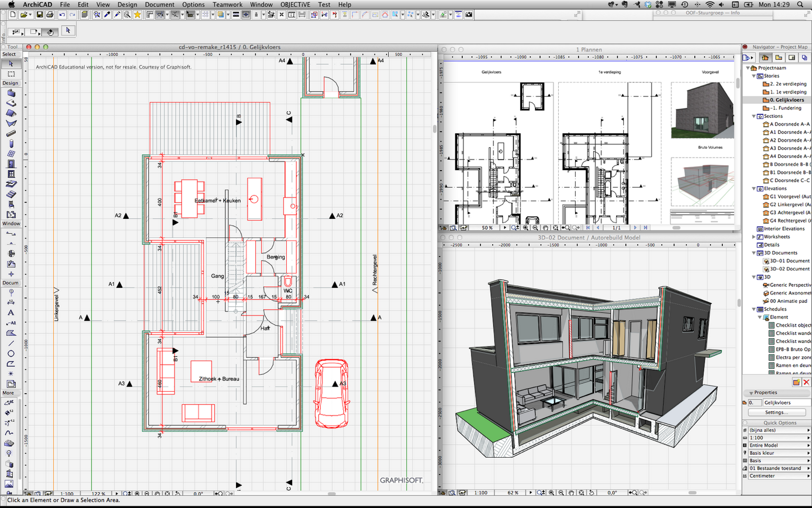Open Favorites via the star toolbar icon
The image size is (812, 508).
tap(137, 14)
